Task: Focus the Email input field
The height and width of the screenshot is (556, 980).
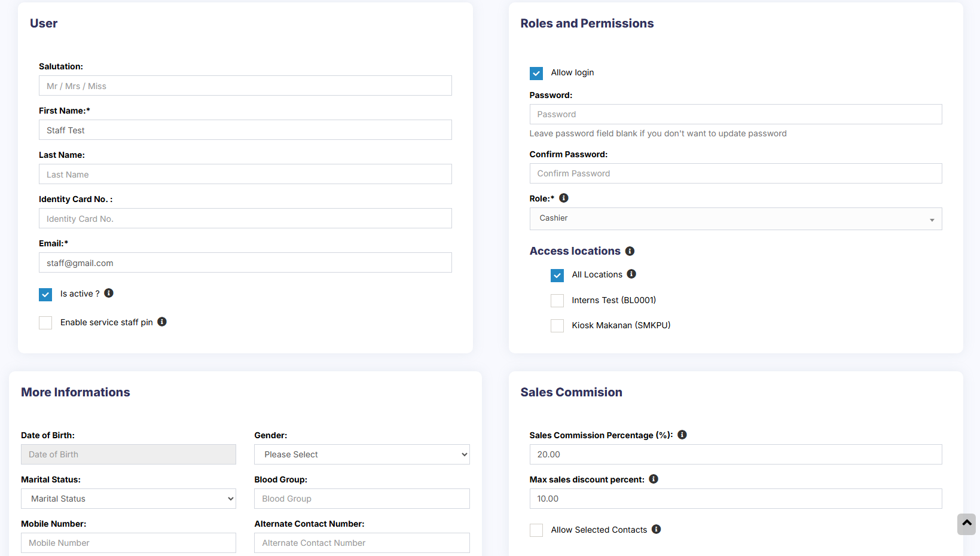Action: click(245, 263)
